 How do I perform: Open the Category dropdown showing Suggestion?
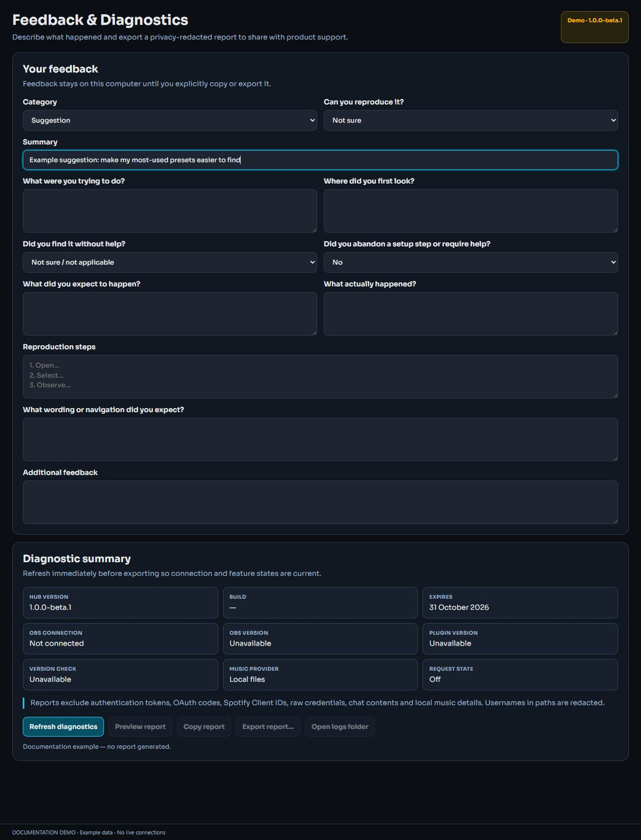point(170,120)
